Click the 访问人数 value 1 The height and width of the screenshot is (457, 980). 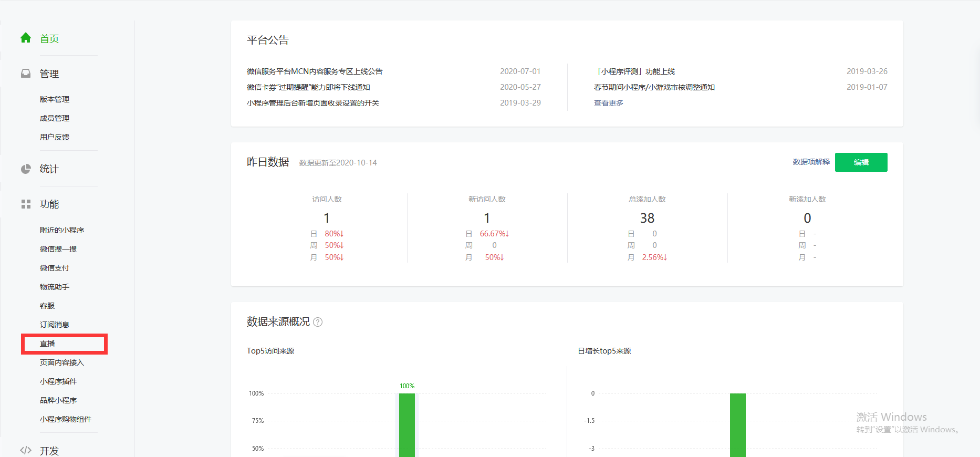click(x=327, y=218)
